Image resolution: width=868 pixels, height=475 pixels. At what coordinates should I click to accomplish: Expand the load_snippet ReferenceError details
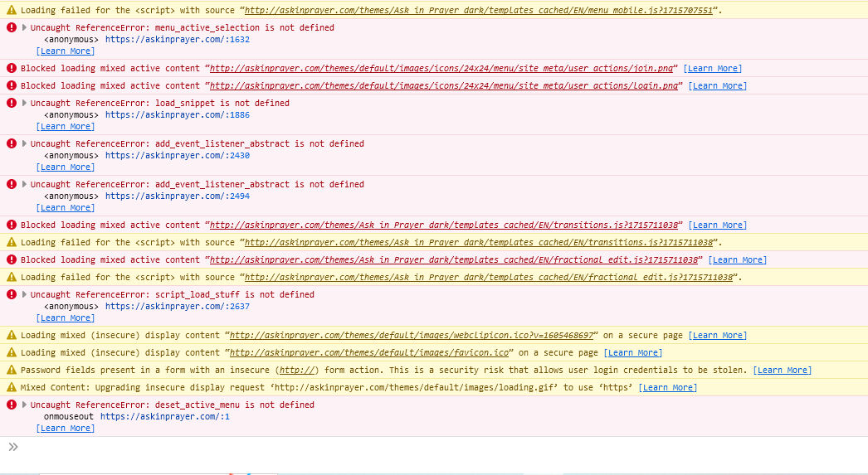pyautogui.click(x=24, y=103)
